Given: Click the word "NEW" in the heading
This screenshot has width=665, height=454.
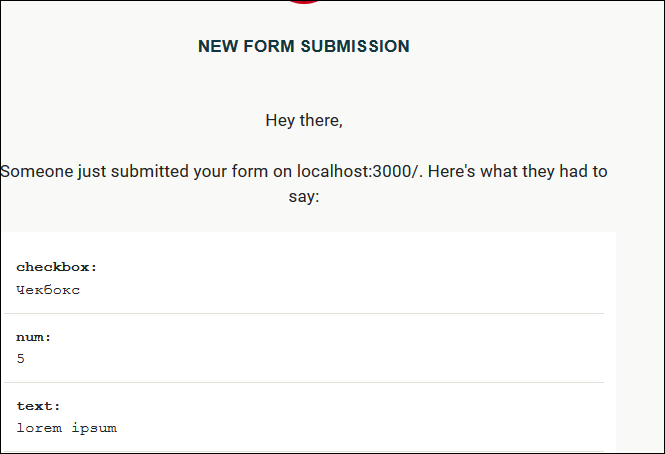Looking at the screenshot, I should pos(217,46).
